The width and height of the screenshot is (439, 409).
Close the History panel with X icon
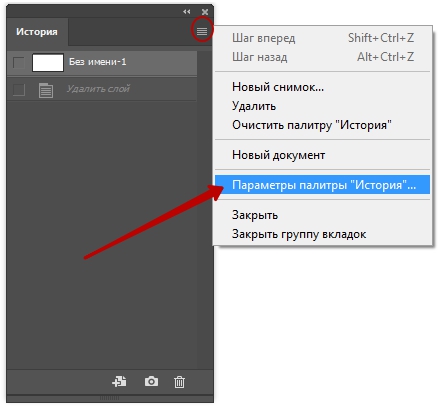(205, 12)
